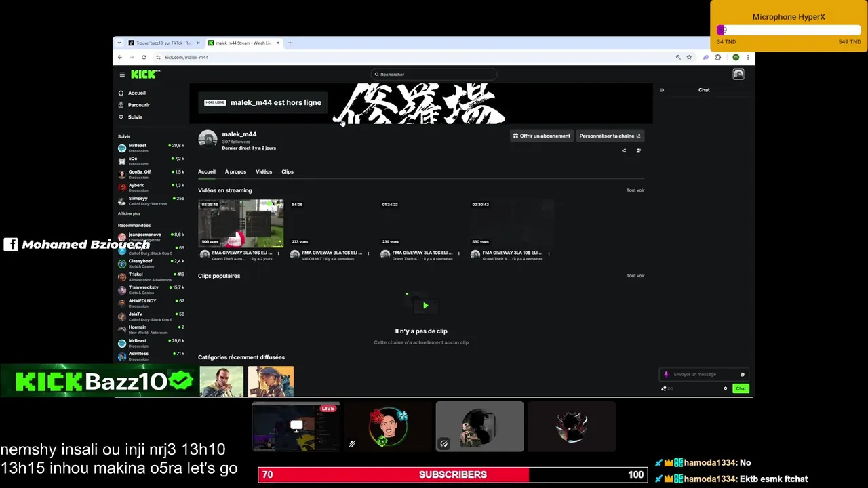Open user avatar menu in Kick header
The image size is (868, 488).
738,75
